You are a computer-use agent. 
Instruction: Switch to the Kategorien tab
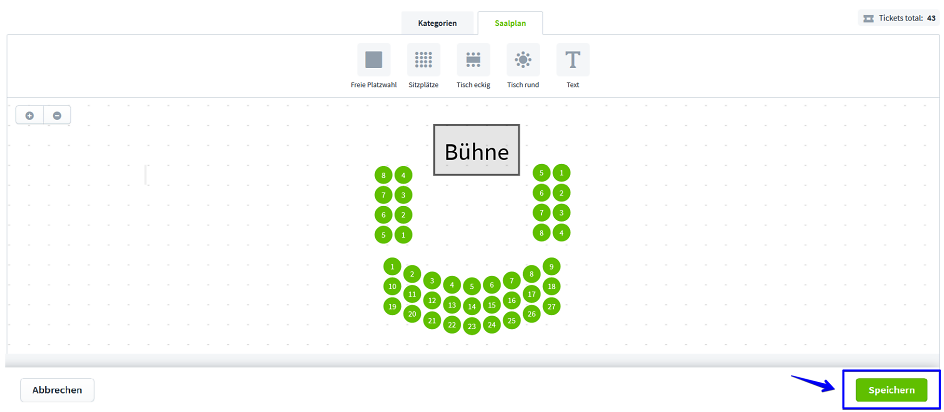438,22
